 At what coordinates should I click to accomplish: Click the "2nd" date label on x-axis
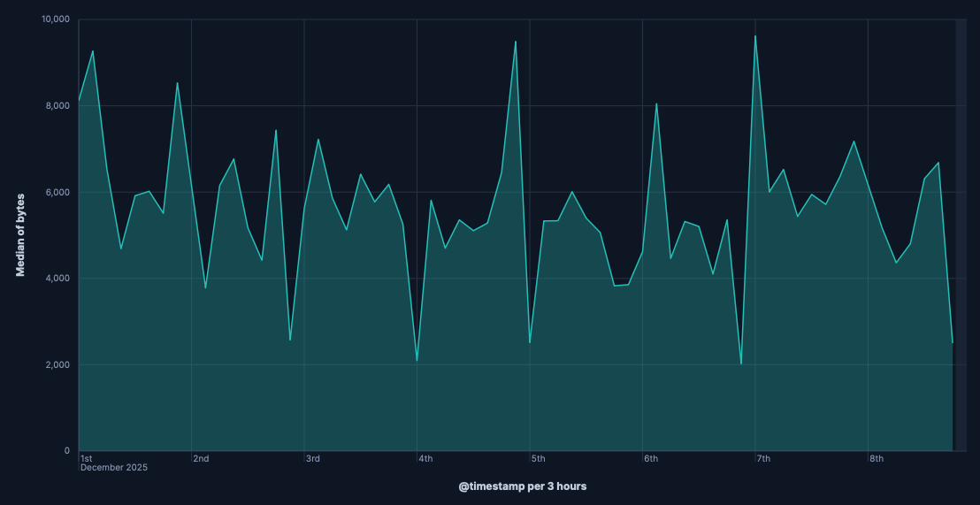(201, 458)
